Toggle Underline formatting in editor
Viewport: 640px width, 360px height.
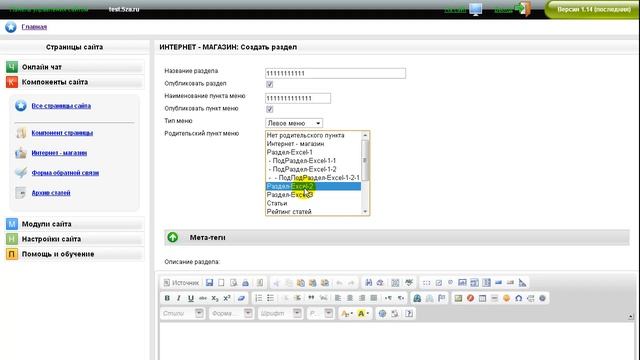tap(191, 298)
